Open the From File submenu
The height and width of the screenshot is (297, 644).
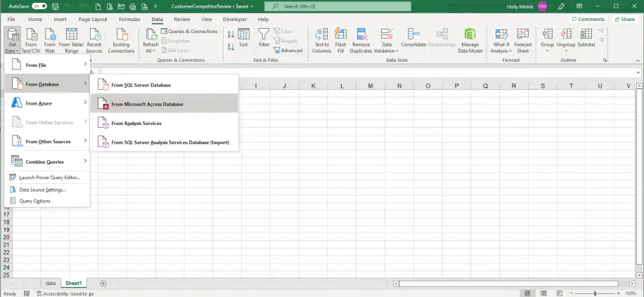[47, 65]
